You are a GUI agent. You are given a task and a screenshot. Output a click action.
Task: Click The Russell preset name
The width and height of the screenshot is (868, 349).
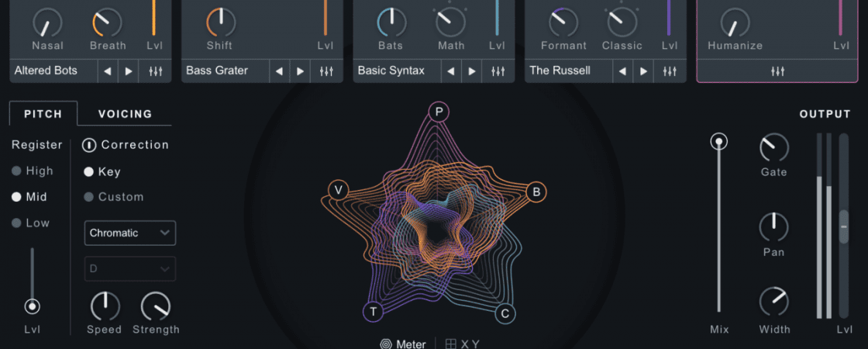(x=560, y=71)
